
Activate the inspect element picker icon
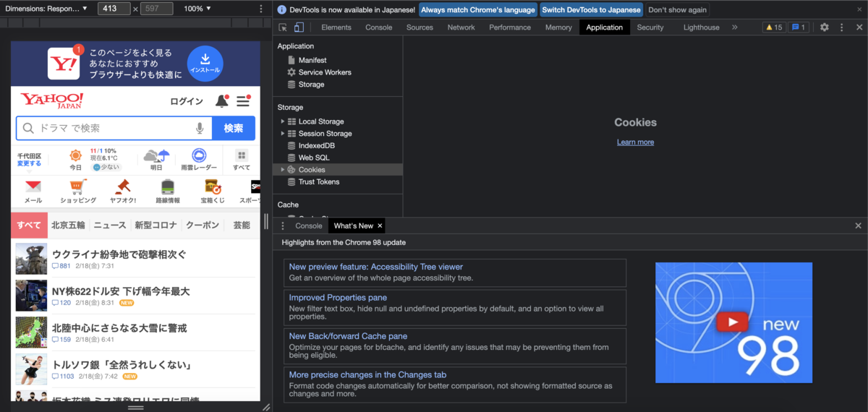(x=284, y=27)
